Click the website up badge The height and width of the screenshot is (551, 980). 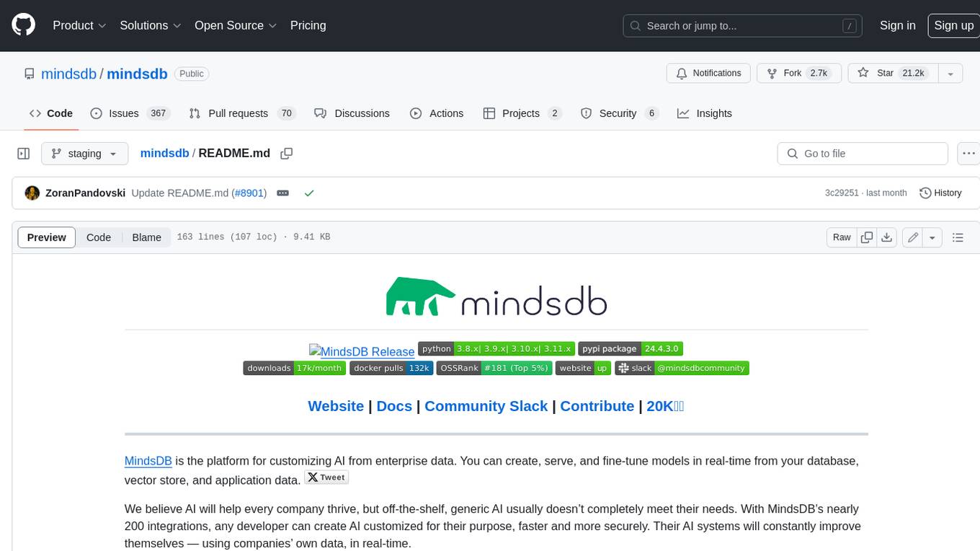(583, 368)
